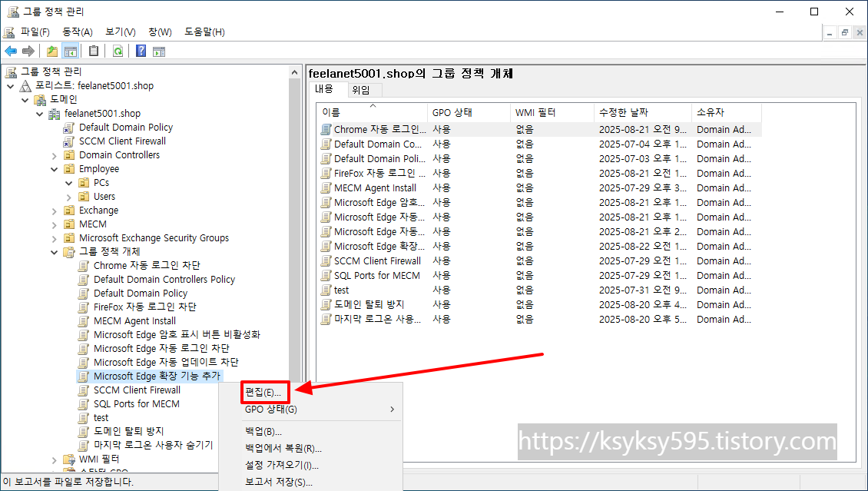
Task: Click the list icon beside 도메인 탈퇴 방지 row
Action: [x=326, y=304]
